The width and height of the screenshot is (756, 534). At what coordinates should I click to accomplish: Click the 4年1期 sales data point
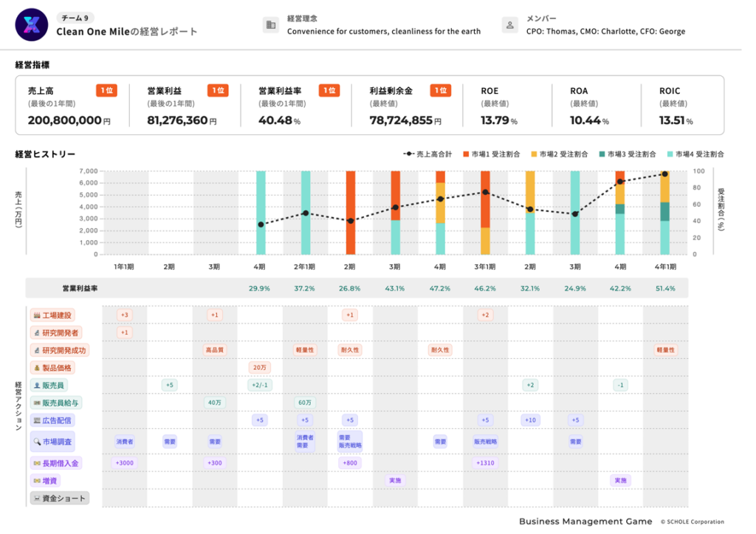(664, 174)
